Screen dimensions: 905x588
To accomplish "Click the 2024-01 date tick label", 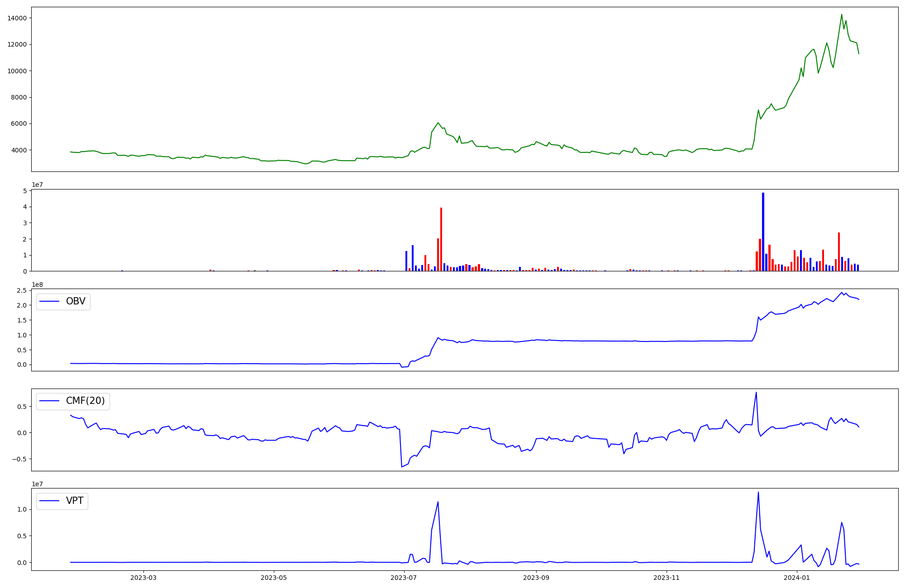I will (x=797, y=577).
